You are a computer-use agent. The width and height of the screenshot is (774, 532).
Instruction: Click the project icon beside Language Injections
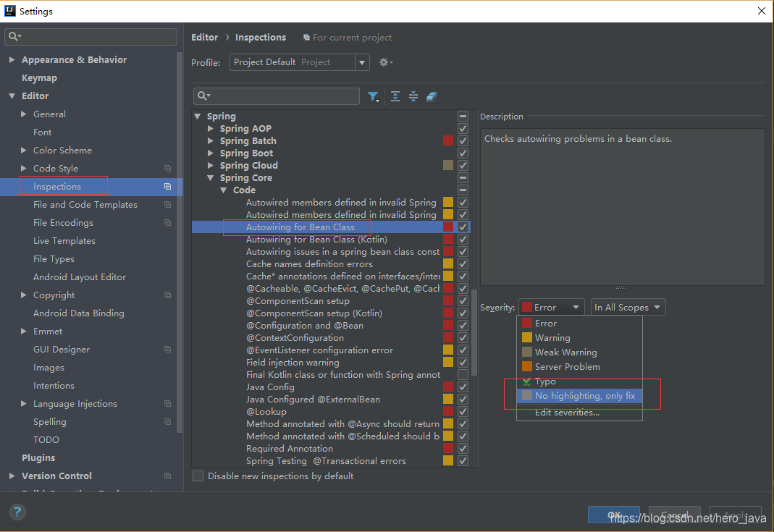tap(167, 404)
